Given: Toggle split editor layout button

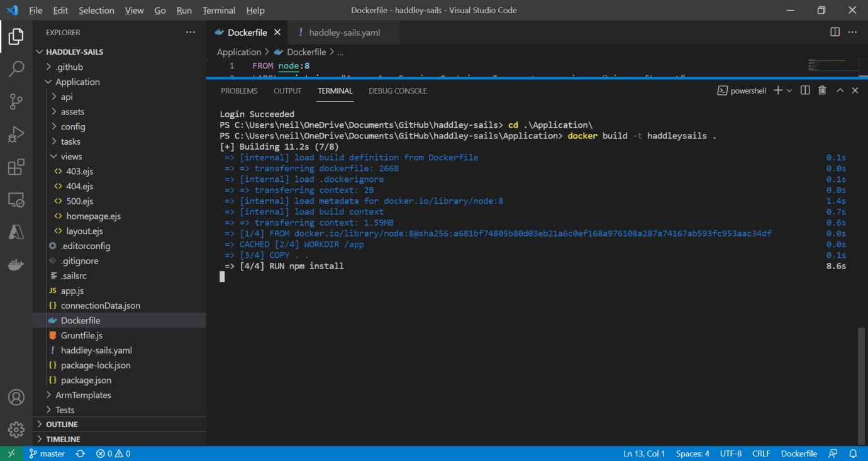Looking at the screenshot, I should [x=835, y=32].
